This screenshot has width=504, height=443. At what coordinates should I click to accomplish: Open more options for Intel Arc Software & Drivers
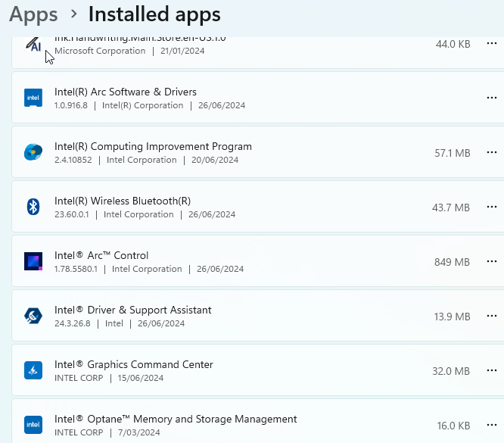492,98
